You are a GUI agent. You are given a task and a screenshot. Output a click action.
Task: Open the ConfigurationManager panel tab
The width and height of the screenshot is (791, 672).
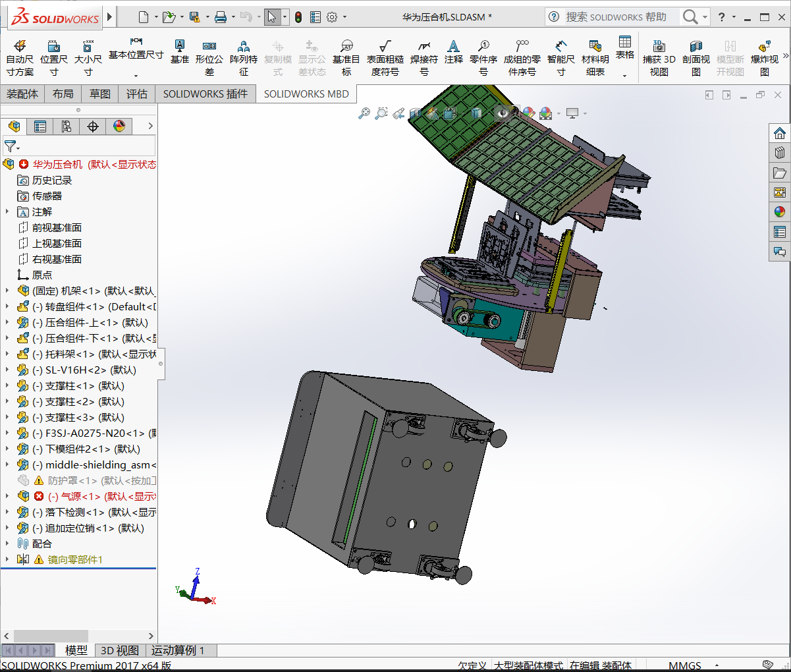[x=67, y=126]
